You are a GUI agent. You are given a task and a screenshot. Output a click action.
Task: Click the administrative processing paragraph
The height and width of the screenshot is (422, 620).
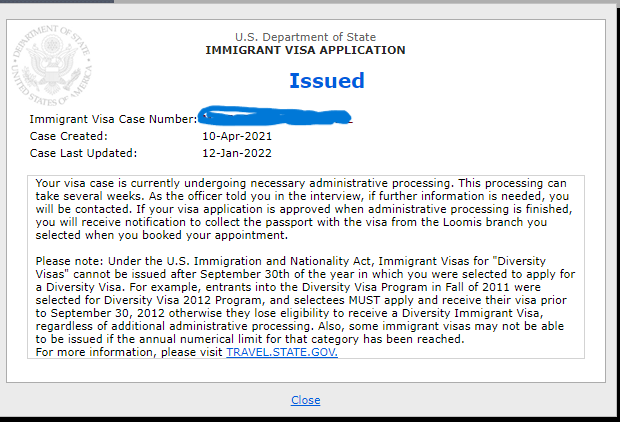tap(304, 209)
